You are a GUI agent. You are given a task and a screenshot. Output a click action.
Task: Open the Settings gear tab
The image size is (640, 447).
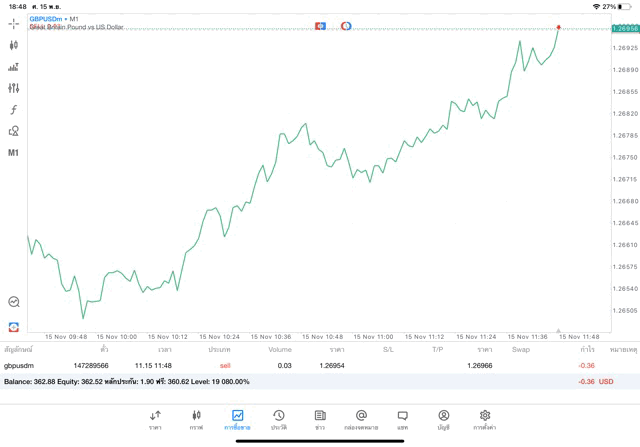click(484, 419)
